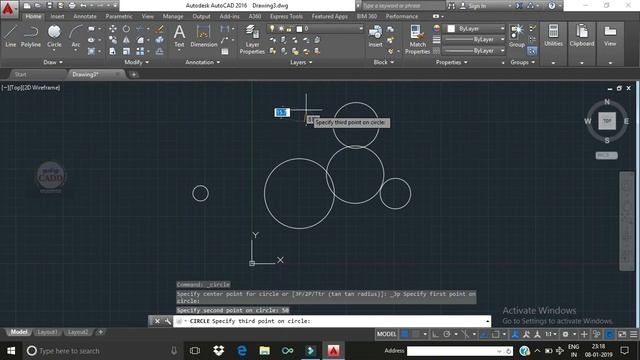Click the Move tool in Modify panel

coord(113,29)
